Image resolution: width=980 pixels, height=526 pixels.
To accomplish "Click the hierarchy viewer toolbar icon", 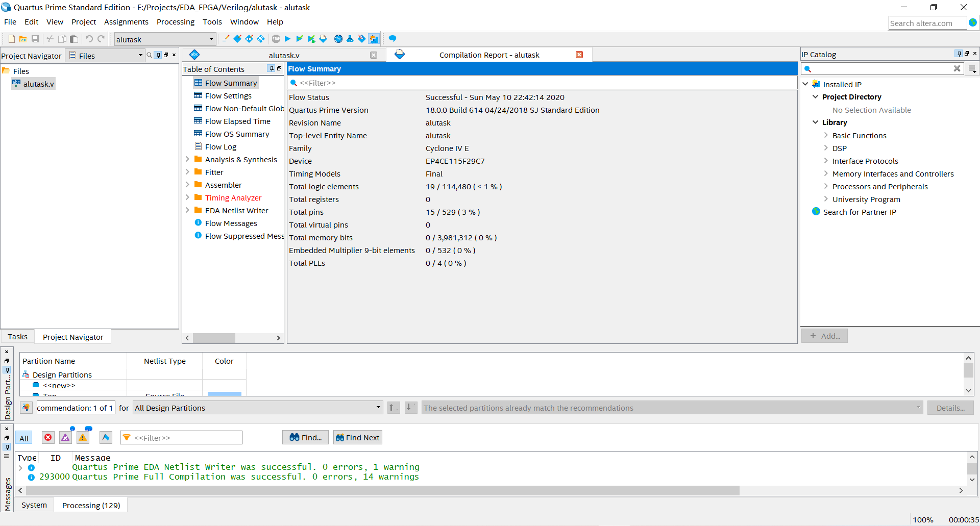I will coord(350,38).
